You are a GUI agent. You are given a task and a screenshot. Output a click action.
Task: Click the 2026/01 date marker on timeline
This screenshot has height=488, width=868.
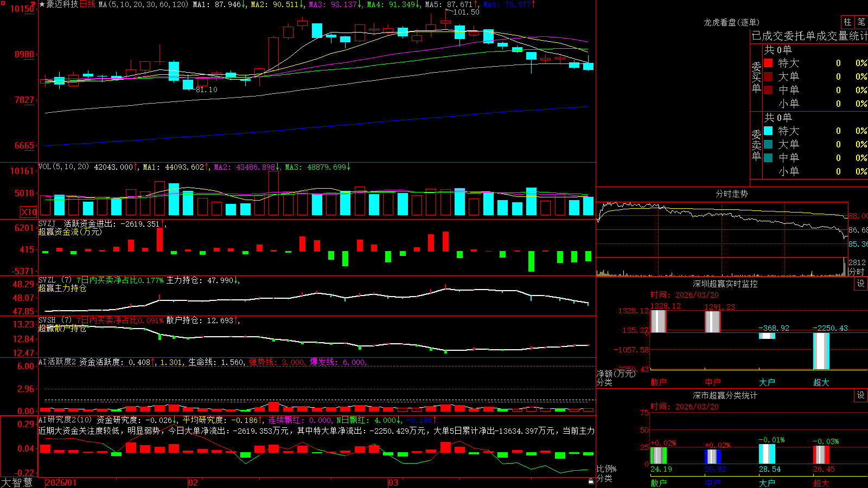[x=61, y=483]
